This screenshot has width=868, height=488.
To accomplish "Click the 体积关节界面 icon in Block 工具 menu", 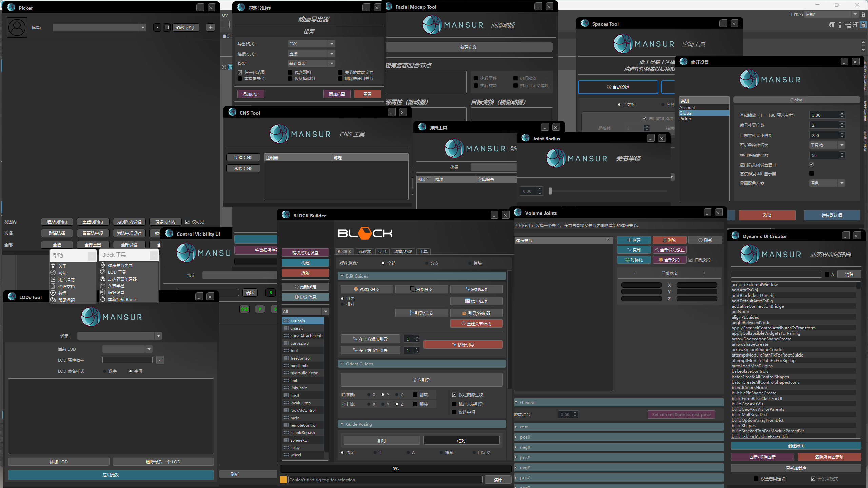I will [103, 265].
